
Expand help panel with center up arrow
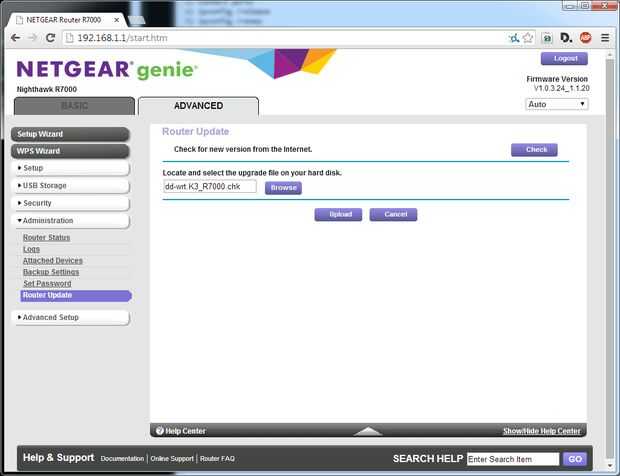point(368,431)
